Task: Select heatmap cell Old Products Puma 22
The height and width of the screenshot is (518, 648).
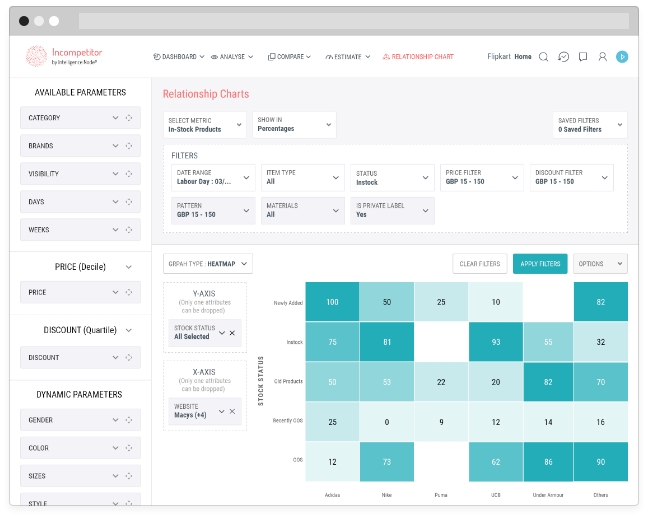Action: 441,382
